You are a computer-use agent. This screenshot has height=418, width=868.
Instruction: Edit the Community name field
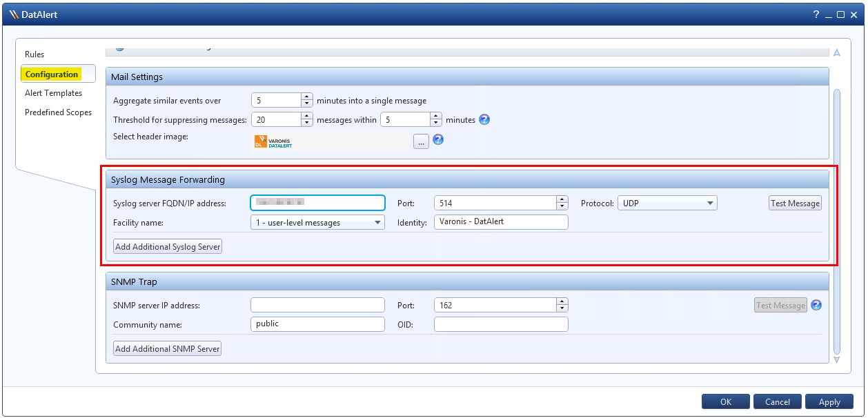pos(317,324)
